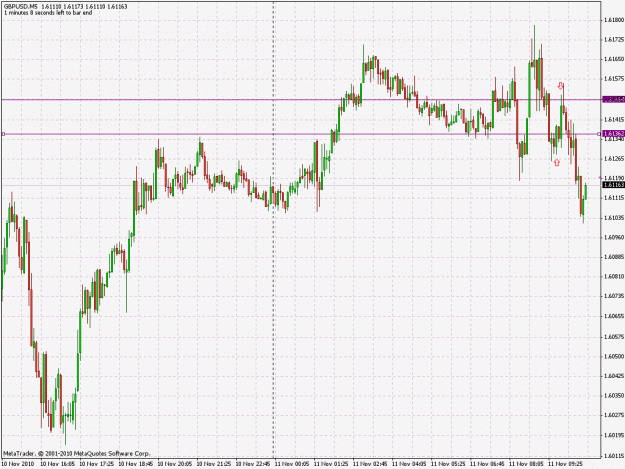Click the "11 Nov 04:05" time label
The width and height of the screenshot is (625, 469).
click(x=409, y=464)
